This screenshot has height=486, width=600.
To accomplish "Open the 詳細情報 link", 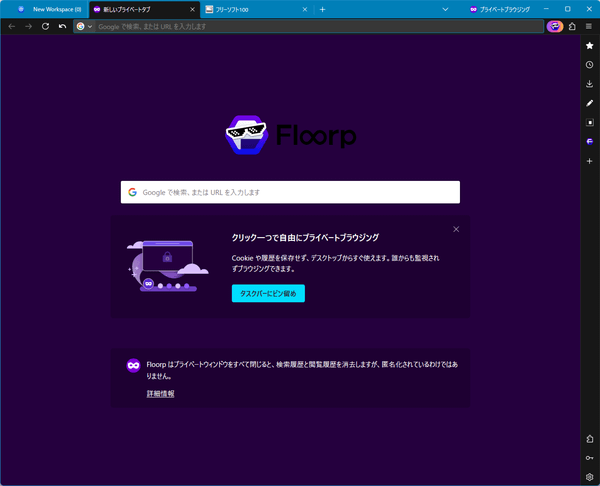I will click(x=161, y=393).
